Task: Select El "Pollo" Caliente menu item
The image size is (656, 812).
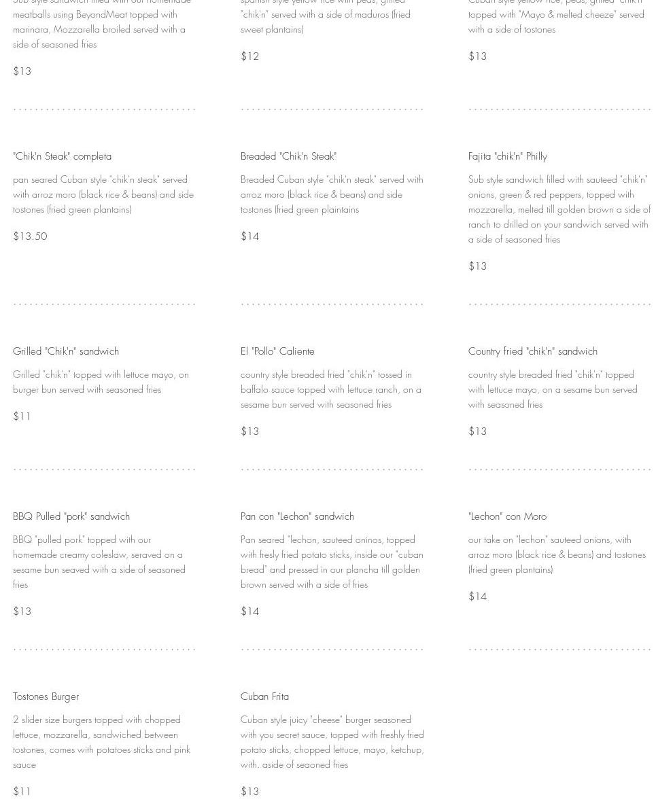Action: [277, 351]
